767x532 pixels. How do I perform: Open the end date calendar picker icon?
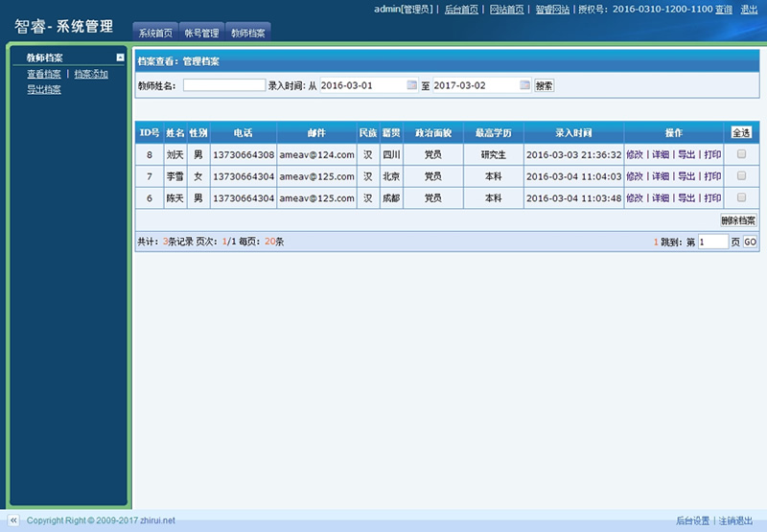pyautogui.click(x=524, y=85)
